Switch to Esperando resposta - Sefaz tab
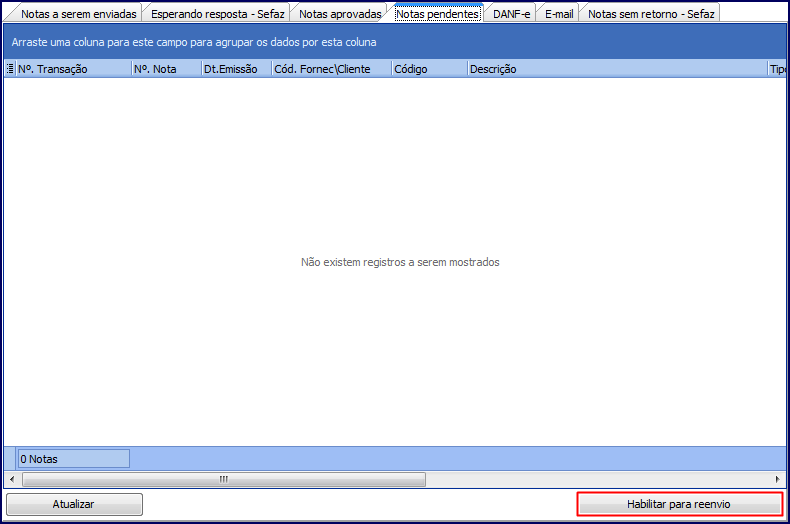Screen dimensions: 790x524 coord(218,14)
